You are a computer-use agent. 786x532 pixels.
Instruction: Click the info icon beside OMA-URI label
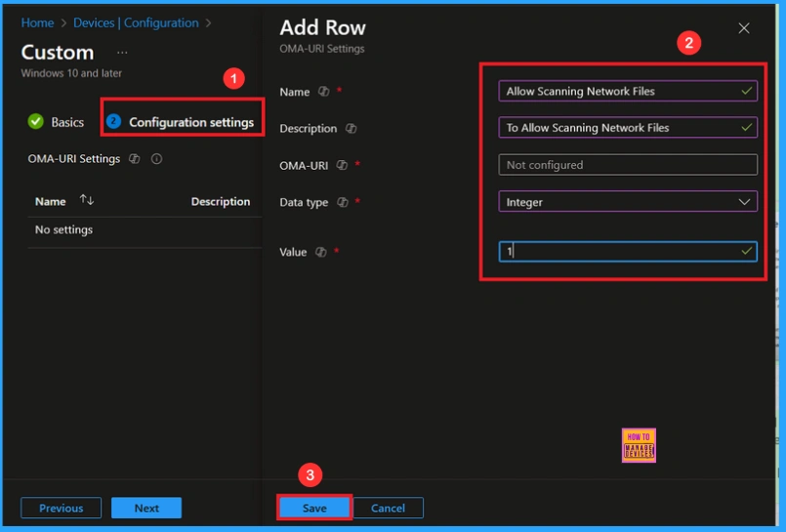click(342, 166)
